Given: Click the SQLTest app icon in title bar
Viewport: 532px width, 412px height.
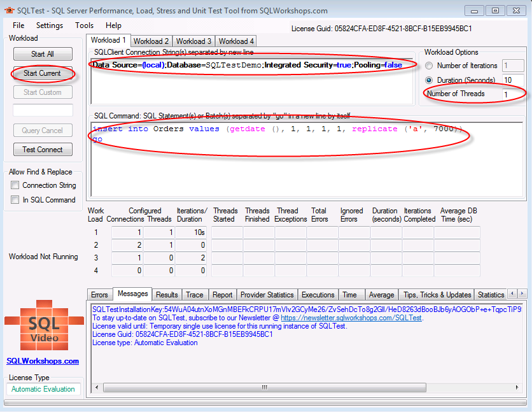Looking at the screenshot, I should (x=10, y=11).
